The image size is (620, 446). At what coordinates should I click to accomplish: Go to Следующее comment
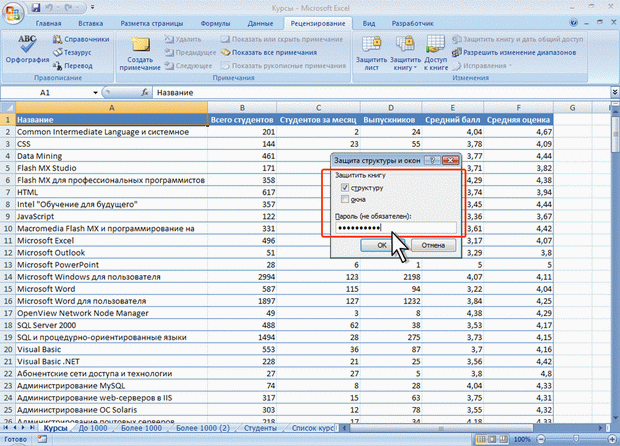pyautogui.click(x=189, y=66)
